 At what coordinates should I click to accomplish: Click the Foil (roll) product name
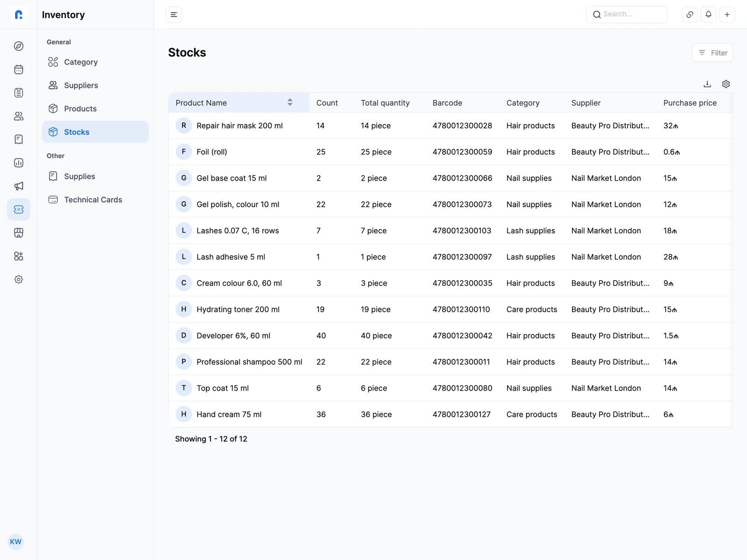211,152
